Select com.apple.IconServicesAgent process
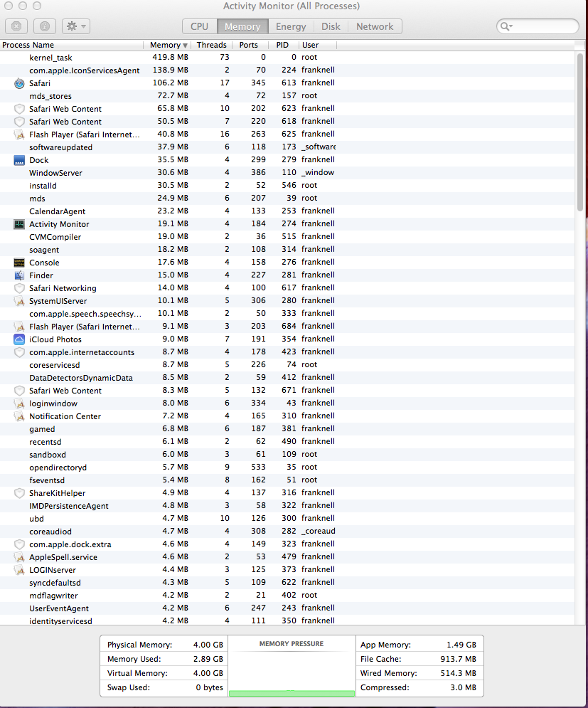 point(287,70)
